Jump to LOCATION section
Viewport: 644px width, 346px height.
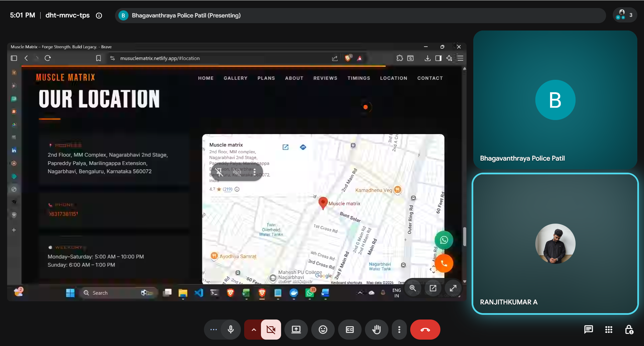click(393, 78)
